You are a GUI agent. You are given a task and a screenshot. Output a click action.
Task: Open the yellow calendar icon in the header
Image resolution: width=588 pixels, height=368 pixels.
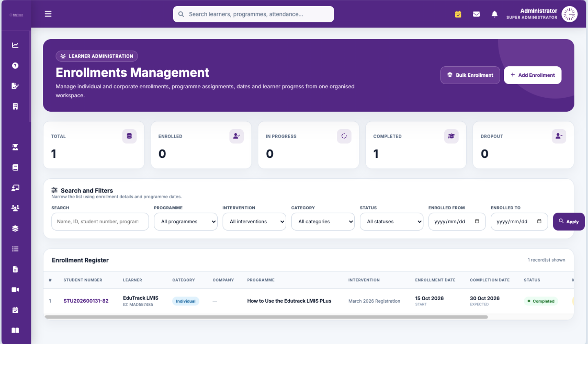pyautogui.click(x=458, y=14)
